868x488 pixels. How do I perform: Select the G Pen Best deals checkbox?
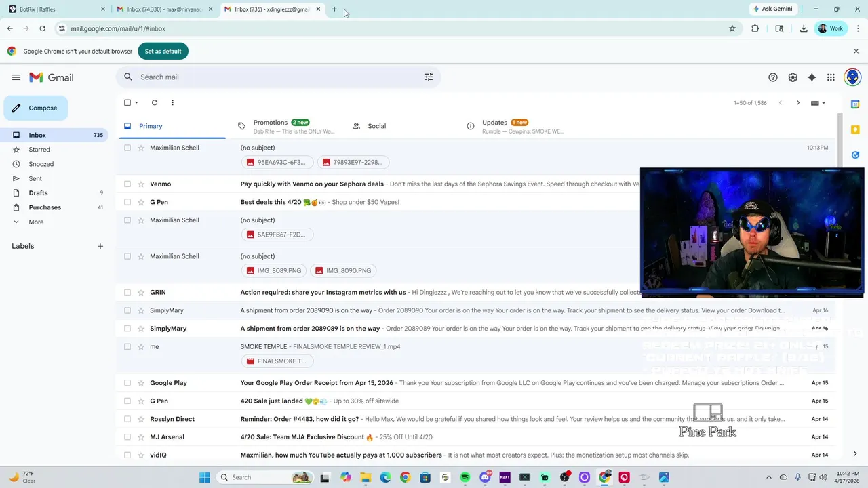127,202
